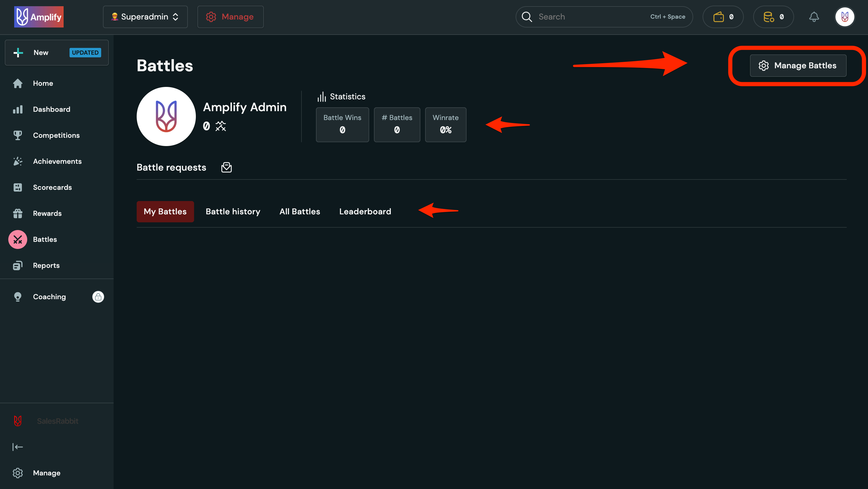Collapse the sidebar with the arrow
The height and width of the screenshot is (489, 868).
coord(17,447)
